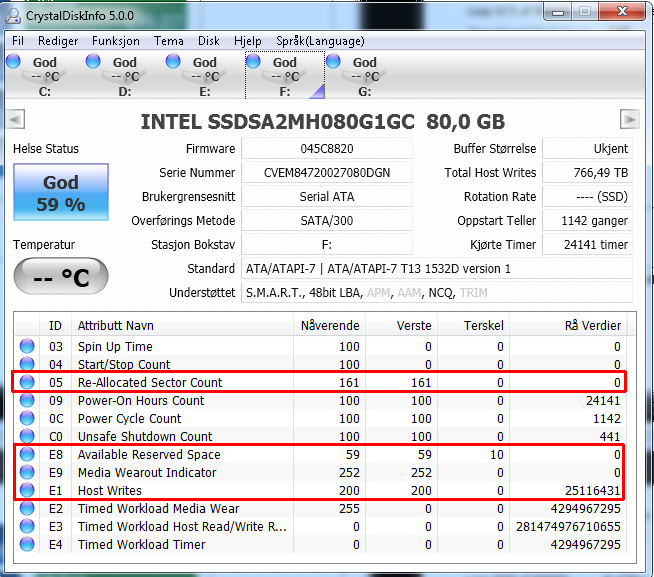Viewport: 654px width, 577px height.
Task: Click the Understøttet features field
Action: (437, 293)
